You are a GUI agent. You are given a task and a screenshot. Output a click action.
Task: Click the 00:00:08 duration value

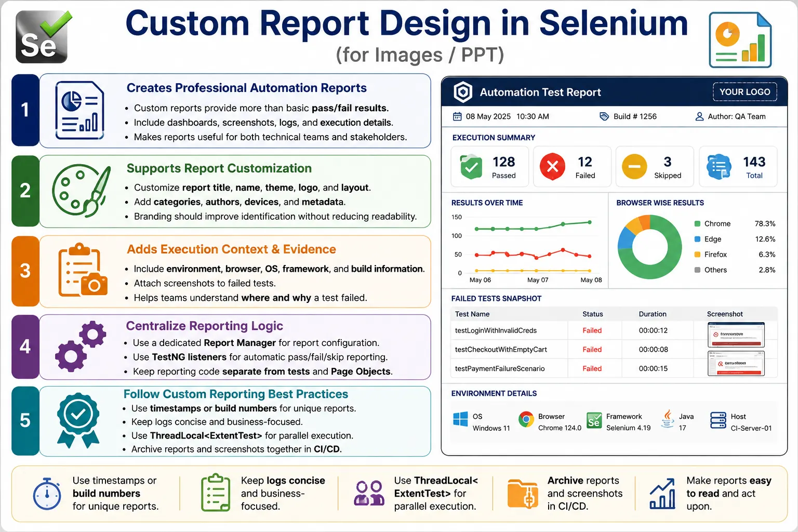653,350
